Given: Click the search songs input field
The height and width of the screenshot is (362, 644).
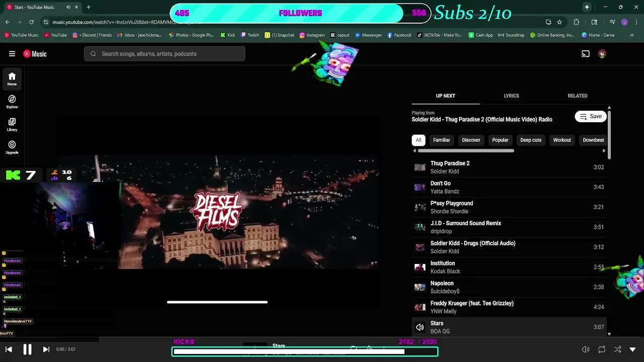Looking at the screenshot, I should [x=165, y=54].
